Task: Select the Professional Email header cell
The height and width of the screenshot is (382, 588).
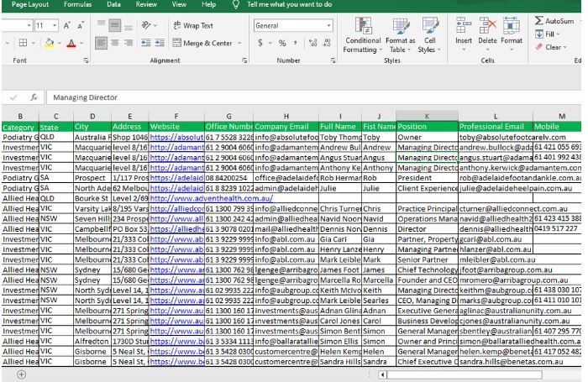Action: pos(496,127)
